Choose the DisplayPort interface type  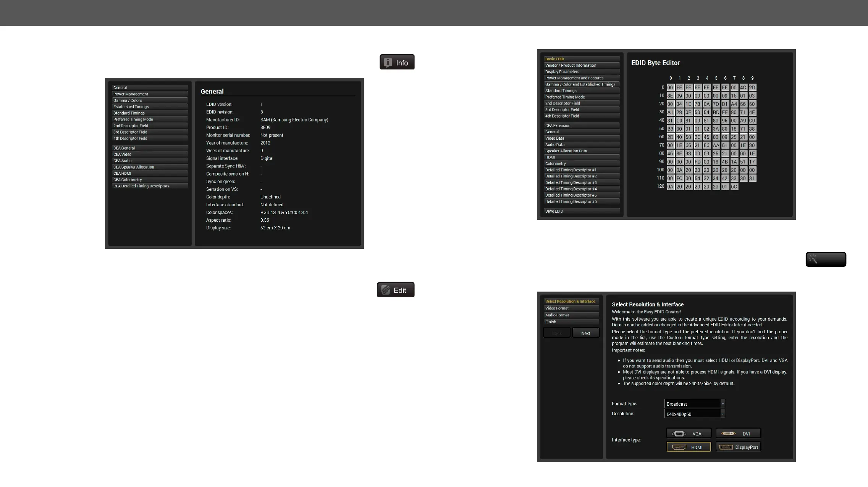[738, 447]
